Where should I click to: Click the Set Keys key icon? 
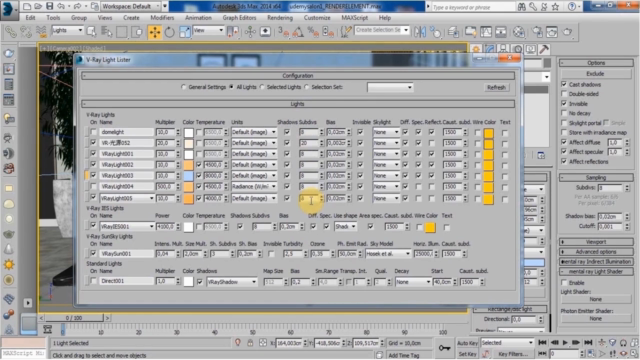444,348
